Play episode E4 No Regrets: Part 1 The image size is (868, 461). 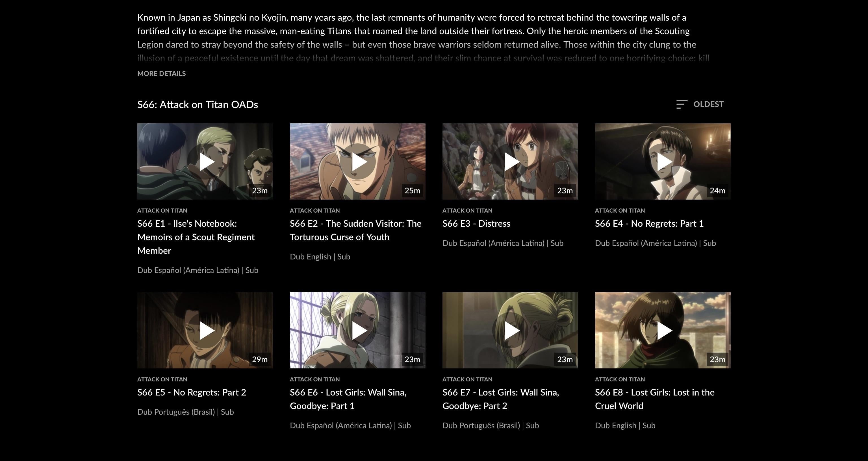tap(663, 161)
